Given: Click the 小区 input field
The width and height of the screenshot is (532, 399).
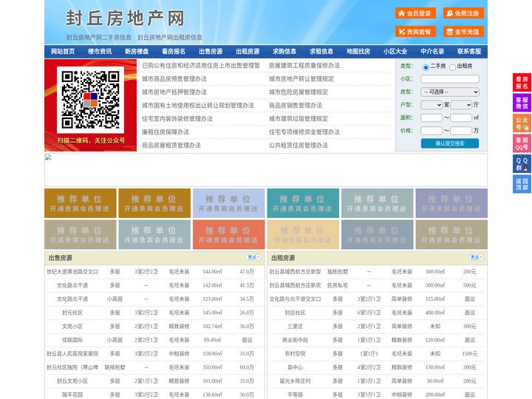Looking at the screenshot, I should (x=450, y=79).
